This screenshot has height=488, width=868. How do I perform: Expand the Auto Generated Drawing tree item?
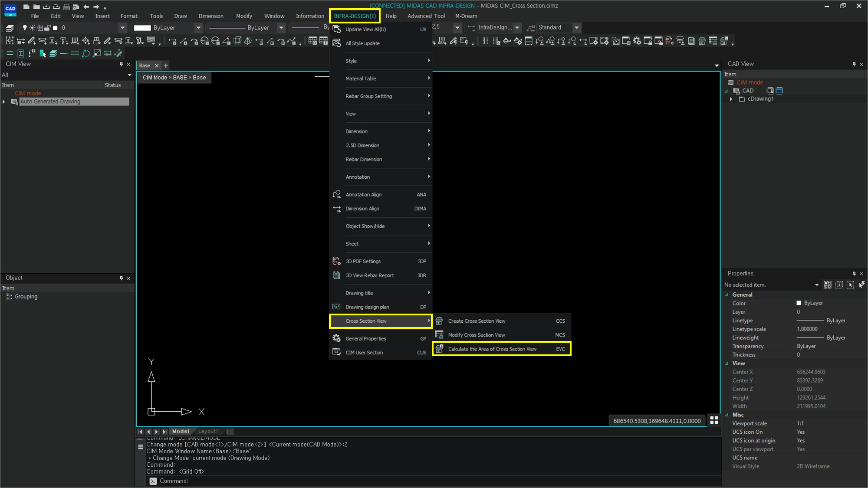(x=4, y=102)
